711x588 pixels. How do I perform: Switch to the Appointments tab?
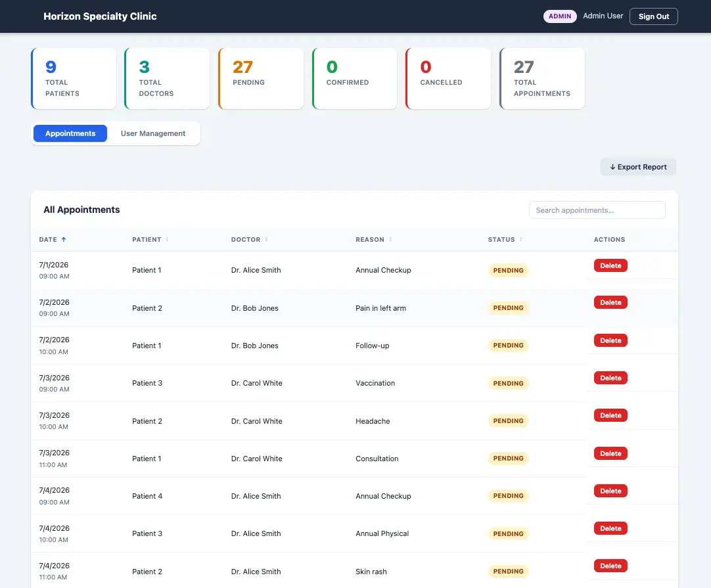[70, 133]
